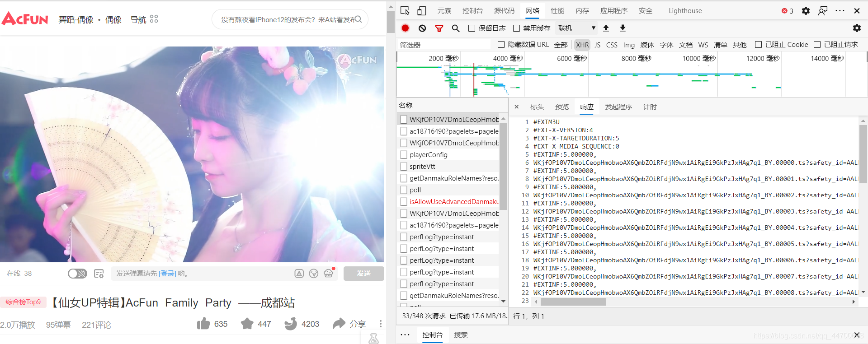Click the export HAR download arrow icon
868x344 pixels.
[x=623, y=28]
